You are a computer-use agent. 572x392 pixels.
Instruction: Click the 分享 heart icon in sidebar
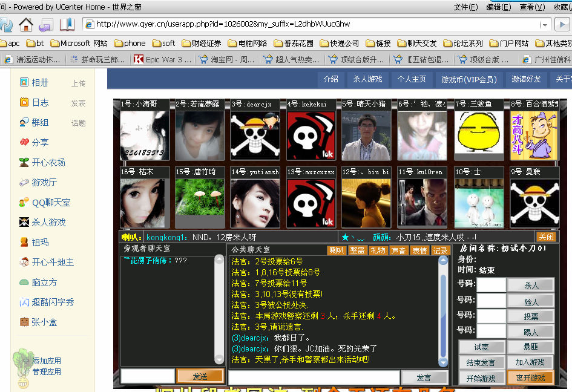[24, 142]
